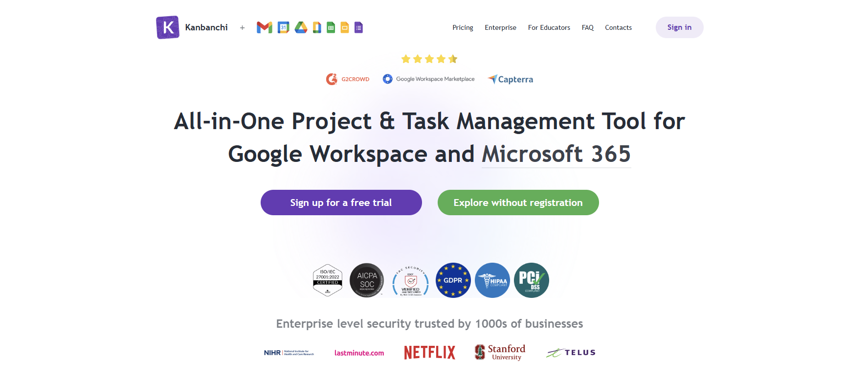868x383 pixels.
Task: Click the green Google Sheets icon
Action: 331,27
